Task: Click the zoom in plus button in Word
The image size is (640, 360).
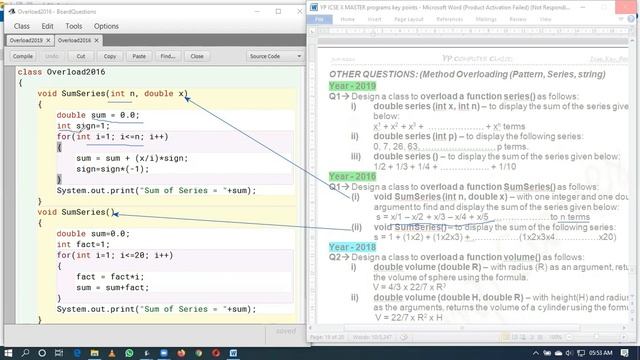Action: tap(625, 337)
